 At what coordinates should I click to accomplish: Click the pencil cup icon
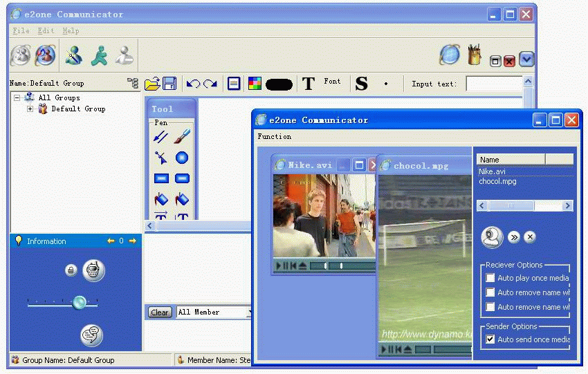[475, 55]
